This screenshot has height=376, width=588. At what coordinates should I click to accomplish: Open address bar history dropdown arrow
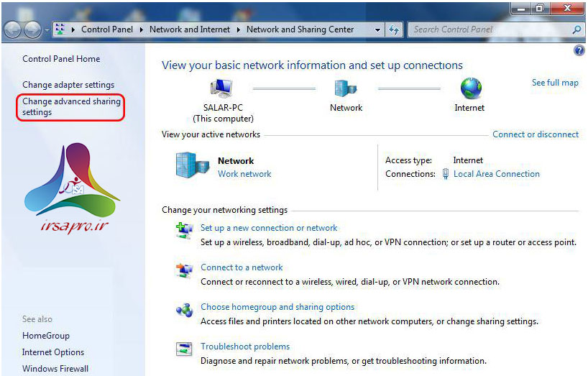coord(377,29)
